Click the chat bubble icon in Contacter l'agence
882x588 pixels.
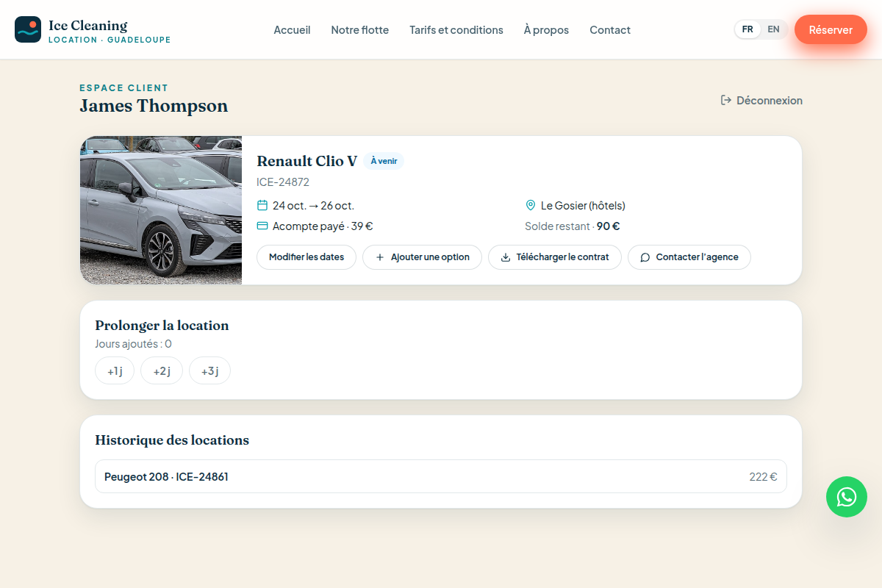(x=645, y=257)
